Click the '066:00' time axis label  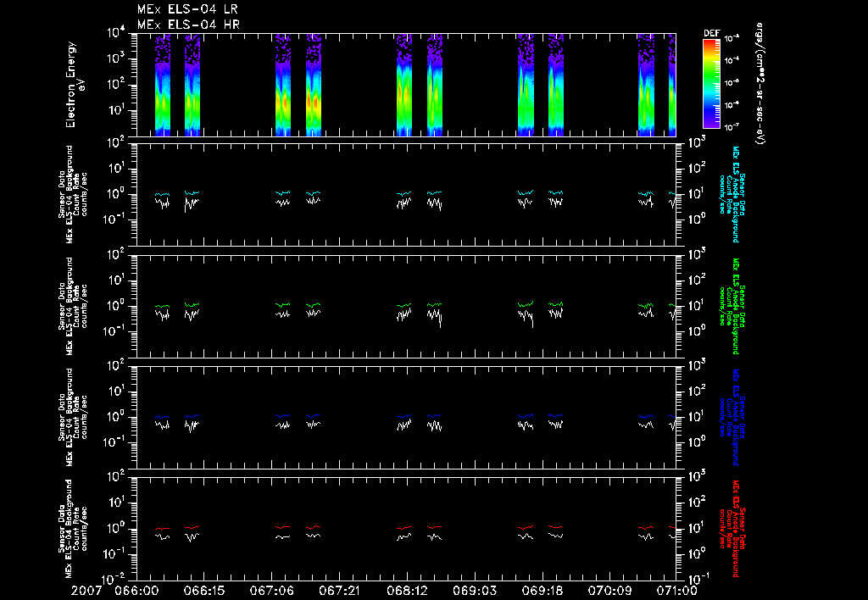(136, 591)
